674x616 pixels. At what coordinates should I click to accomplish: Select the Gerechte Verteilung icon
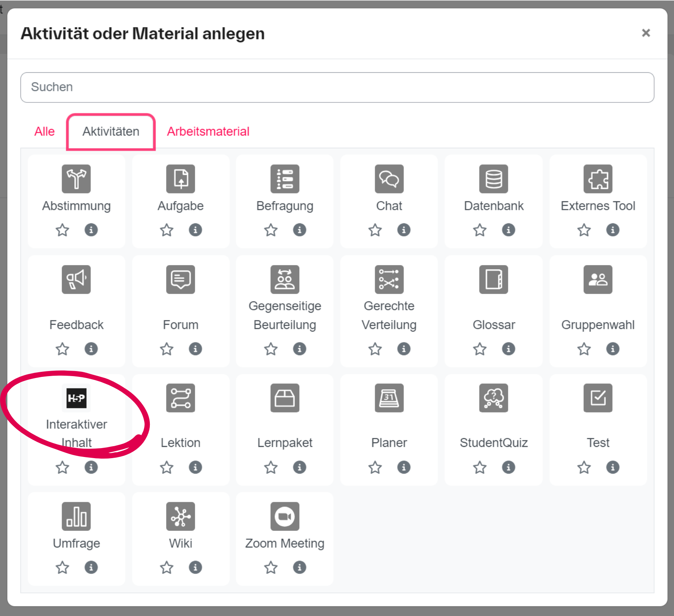tap(389, 279)
